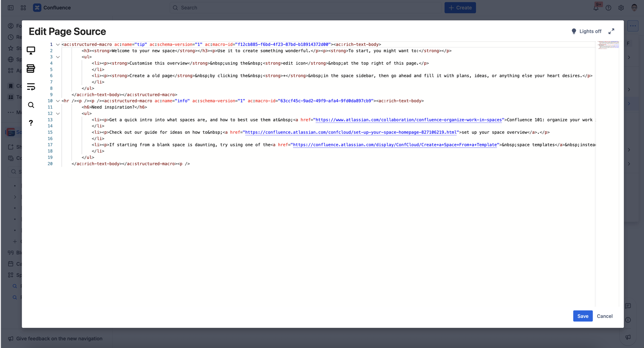
Task: Click the info details icon on right rail
Action: [x=628, y=320]
